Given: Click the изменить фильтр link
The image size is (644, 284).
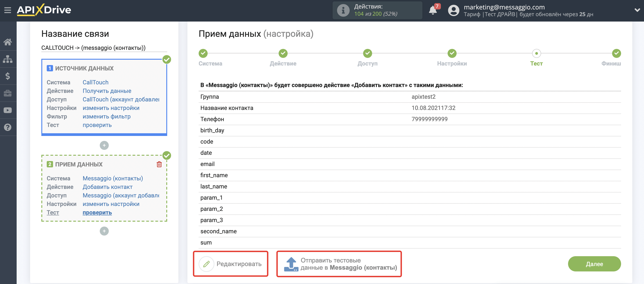Looking at the screenshot, I should [107, 117].
